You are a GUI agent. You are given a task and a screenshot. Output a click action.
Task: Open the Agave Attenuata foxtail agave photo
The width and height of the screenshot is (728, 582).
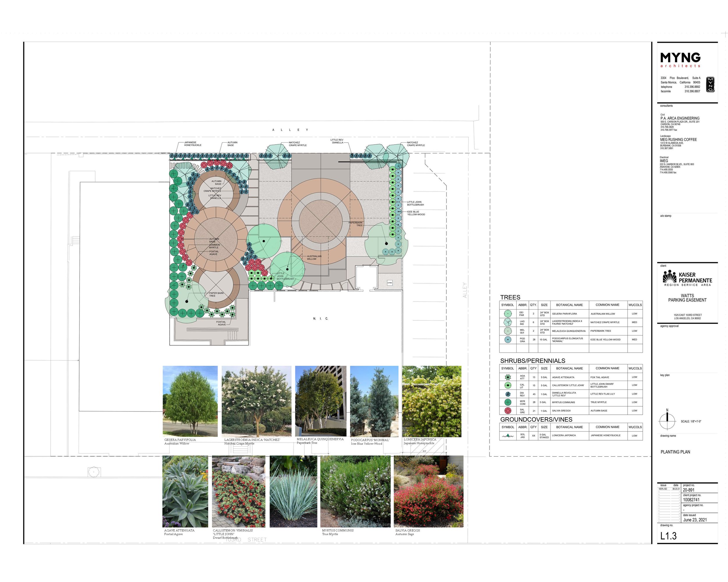[185, 491]
